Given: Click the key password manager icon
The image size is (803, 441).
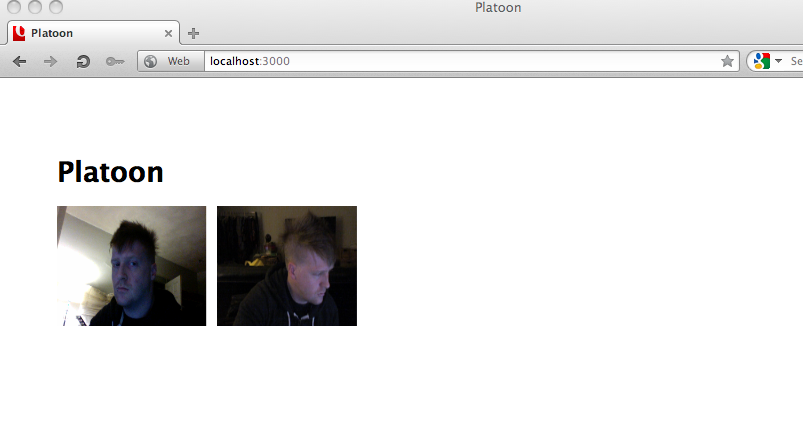Looking at the screenshot, I should 115,62.
